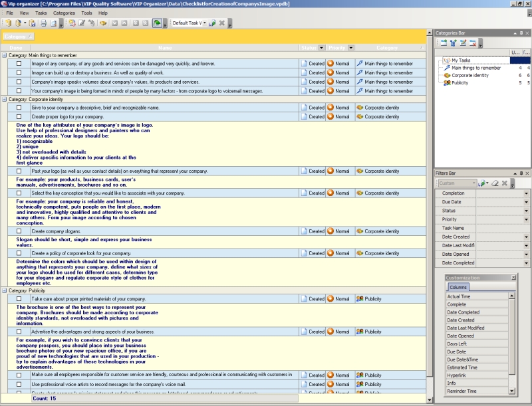Click the Open database toolbar icon
The width and height of the screenshot is (532, 406).
pyautogui.click(x=19, y=23)
